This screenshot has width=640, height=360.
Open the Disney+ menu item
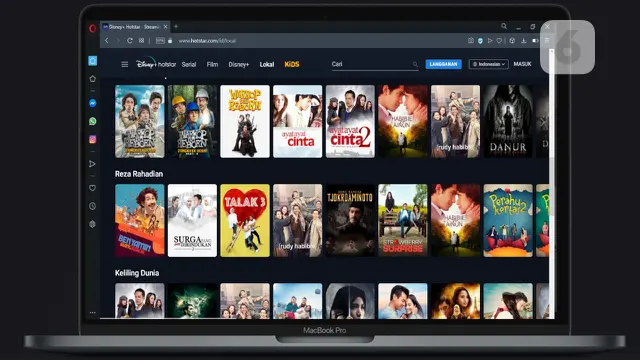pos(238,64)
